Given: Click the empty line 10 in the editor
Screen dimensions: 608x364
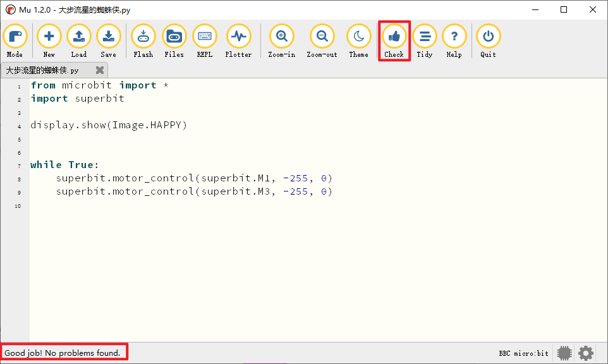Looking at the screenshot, I should pos(318,206).
